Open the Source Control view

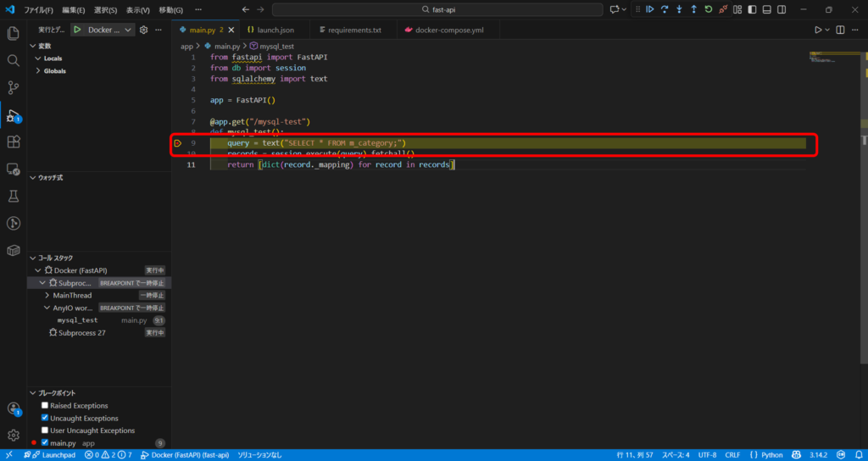click(x=13, y=87)
